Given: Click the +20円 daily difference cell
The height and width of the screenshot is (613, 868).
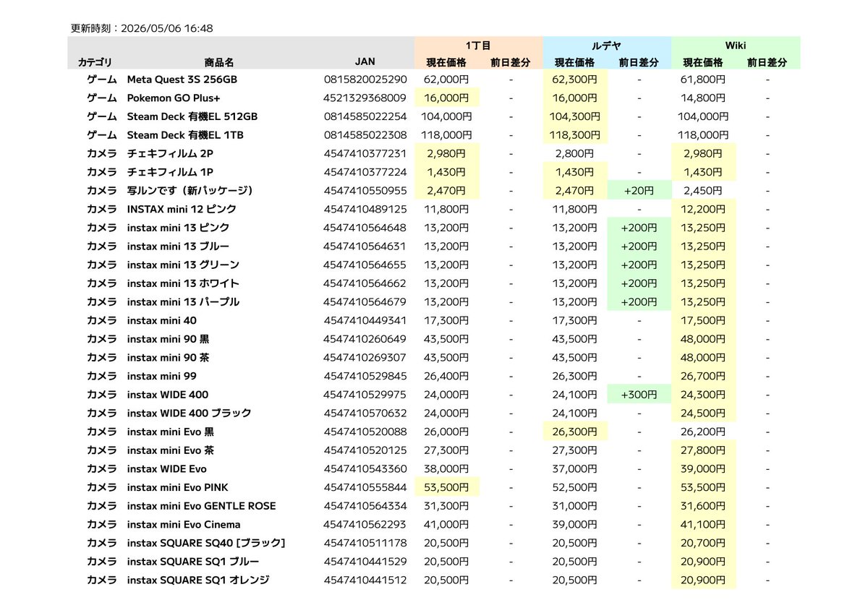Looking at the screenshot, I should point(639,190).
